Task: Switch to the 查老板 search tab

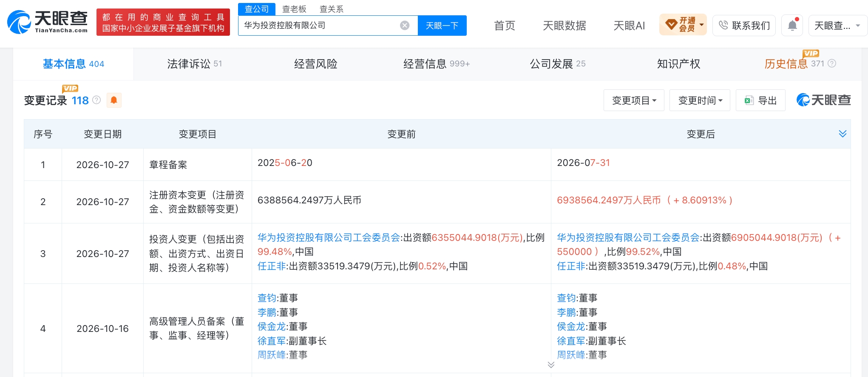Action: [294, 9]
